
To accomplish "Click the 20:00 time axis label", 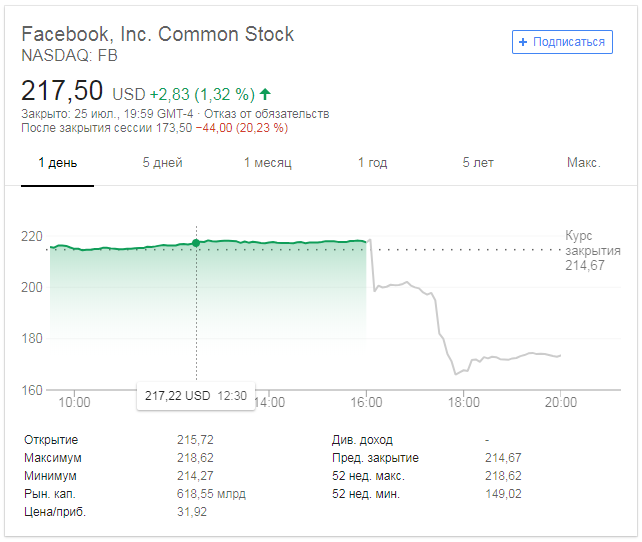I will point(561,403).
